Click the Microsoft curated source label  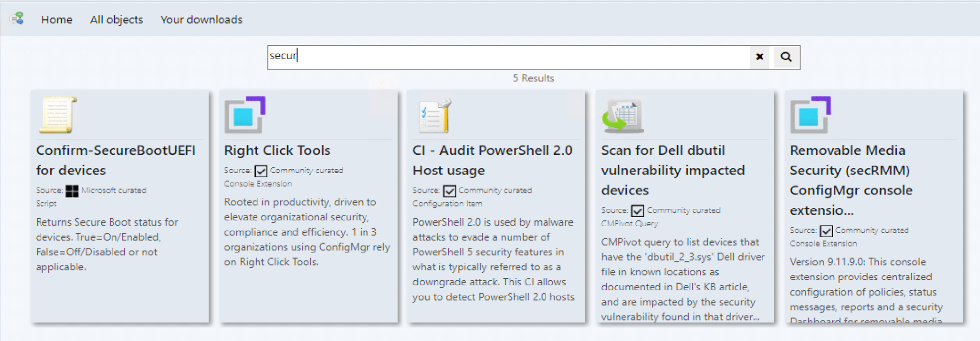(113, 190)
